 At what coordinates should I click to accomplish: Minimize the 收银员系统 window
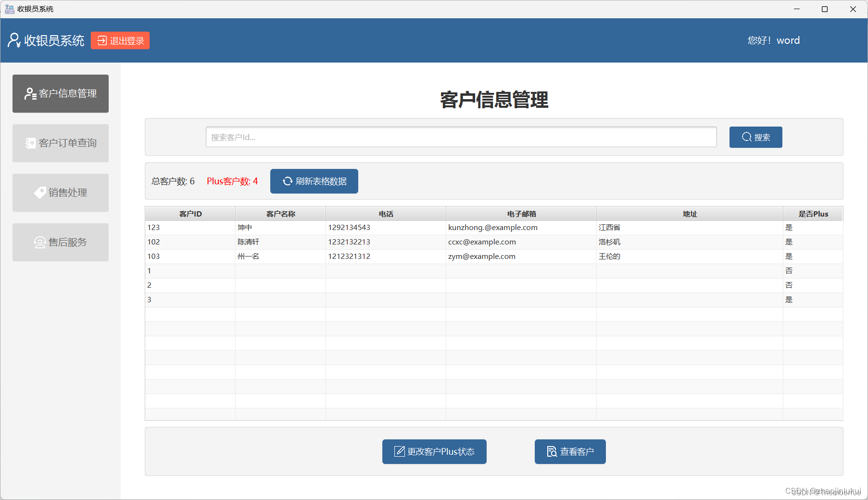tap(797, 9)
